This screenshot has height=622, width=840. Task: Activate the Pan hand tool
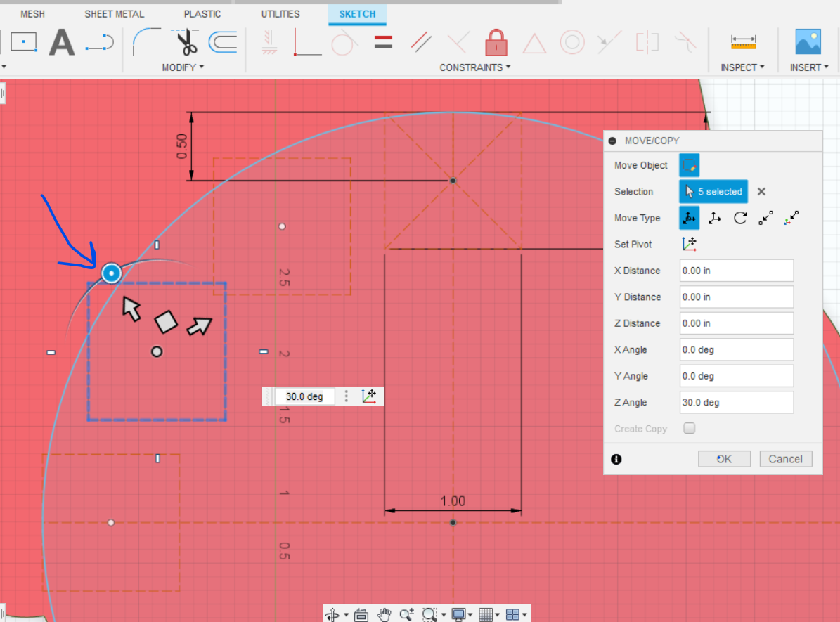(x=384, y=614)
